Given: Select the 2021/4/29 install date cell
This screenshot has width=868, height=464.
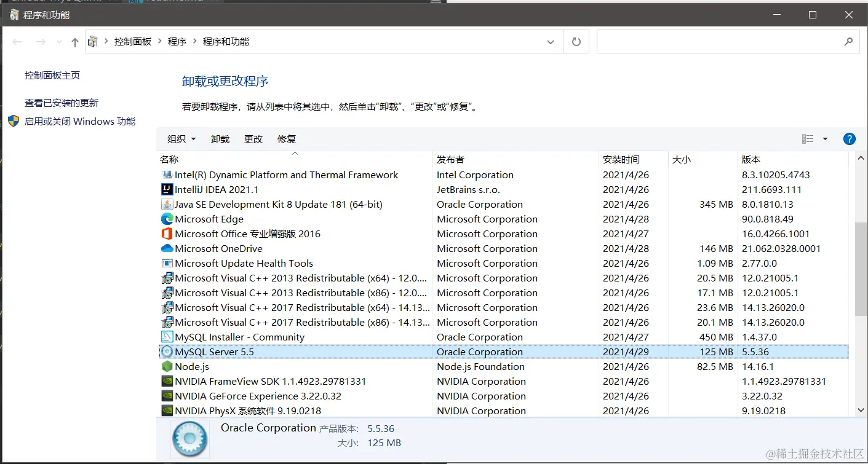Looking at the screenshot, I should tap(626, 352).
